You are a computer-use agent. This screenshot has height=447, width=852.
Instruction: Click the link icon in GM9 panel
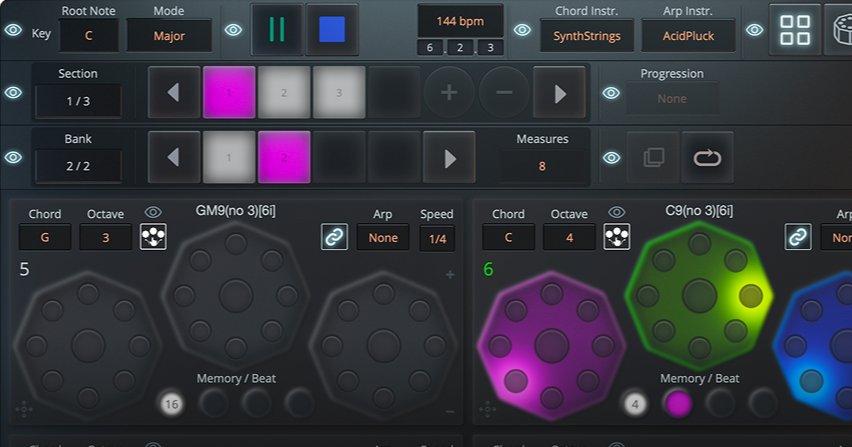tap(334, 237)
